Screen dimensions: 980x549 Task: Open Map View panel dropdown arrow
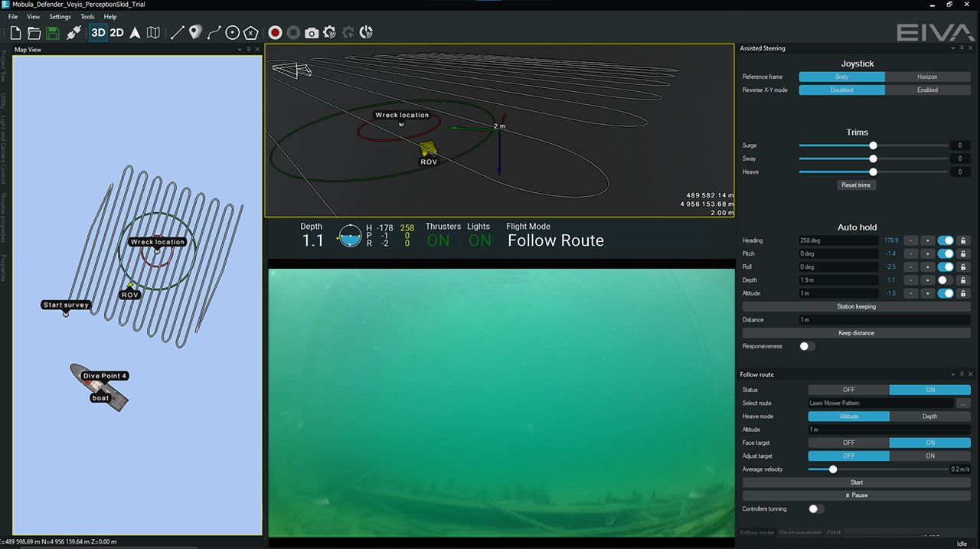point(240,50)
